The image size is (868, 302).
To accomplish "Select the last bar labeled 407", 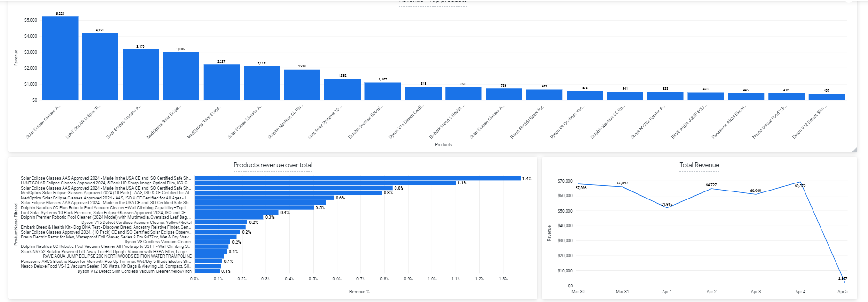I will click(x=827, y=96).
